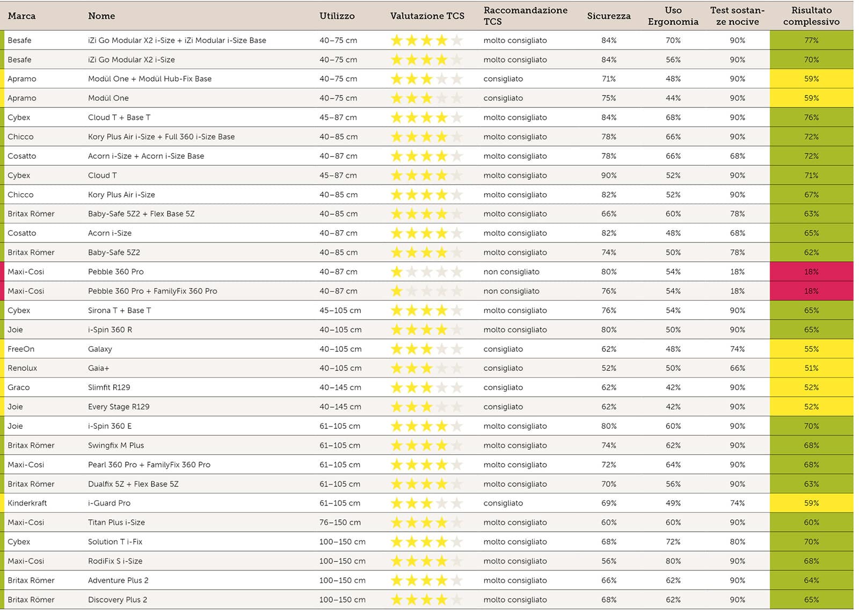859x616 pixels.
Task: Click the 64% result for Adventure Plus 2
Action: click(x=811, y=581)
